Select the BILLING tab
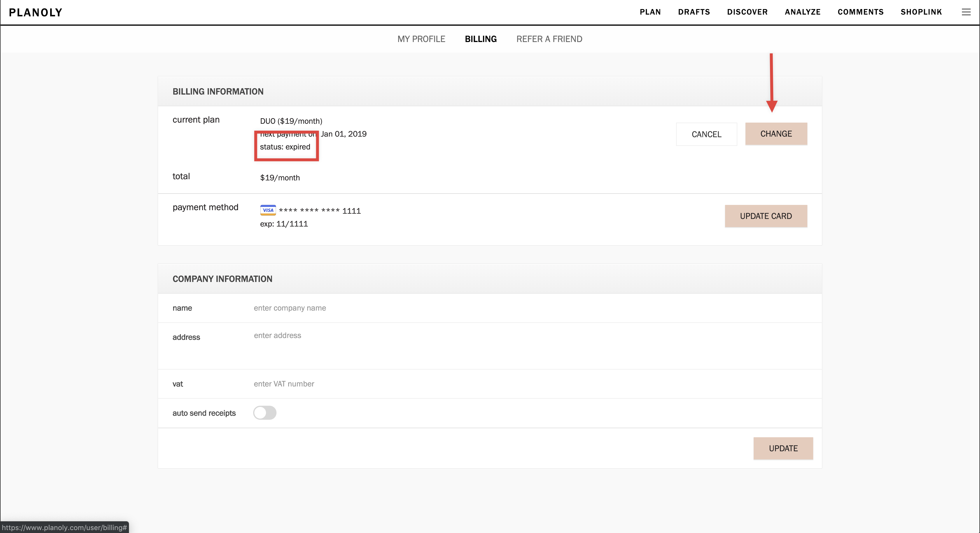980x533 pixels. tap(480, 39)
